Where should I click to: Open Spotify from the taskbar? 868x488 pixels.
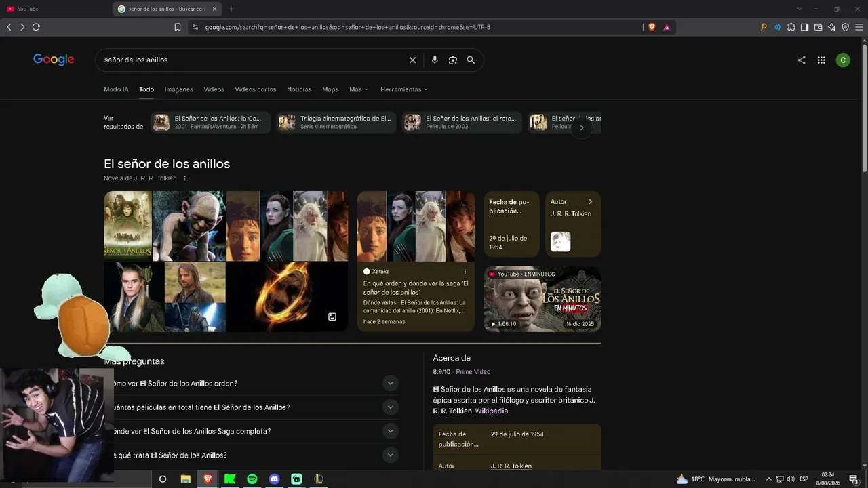pyautogui.click(x=252, y=479)
